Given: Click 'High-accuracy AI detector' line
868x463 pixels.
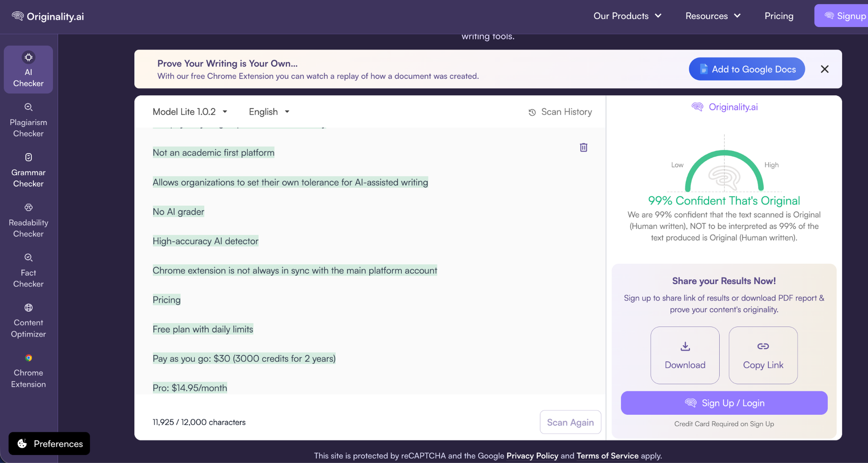Looking at the screenshot, I should pyautogui.click(x=205, y=241).
